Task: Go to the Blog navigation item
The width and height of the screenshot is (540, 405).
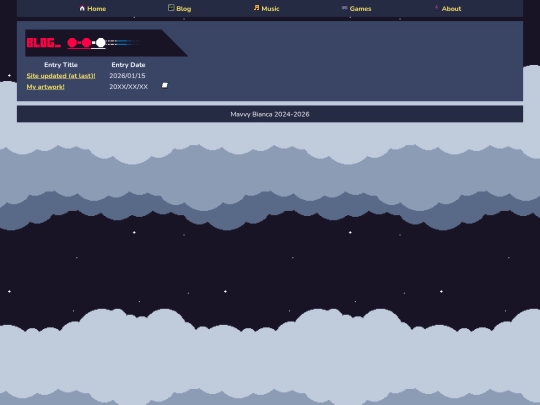Action: (184, 9)
